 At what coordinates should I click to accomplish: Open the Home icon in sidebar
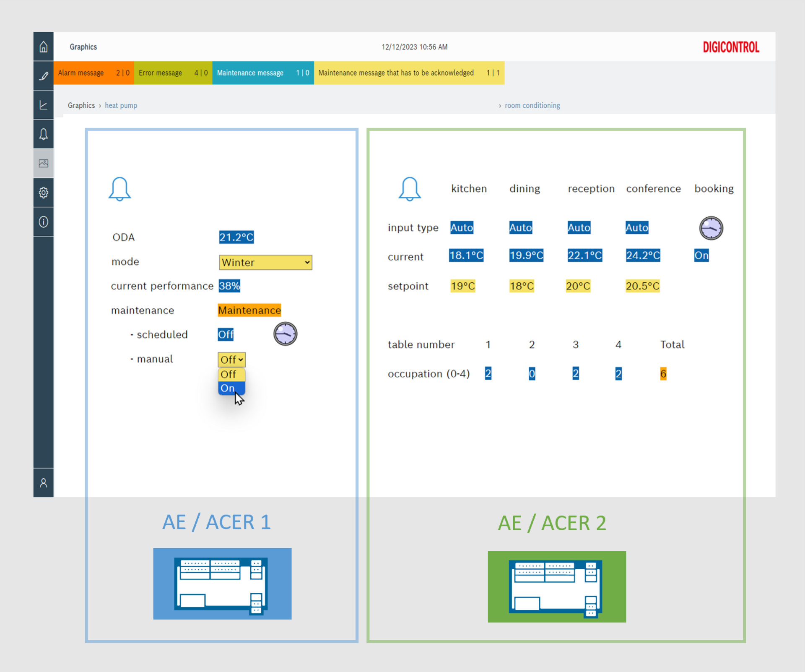click(43, 47)
